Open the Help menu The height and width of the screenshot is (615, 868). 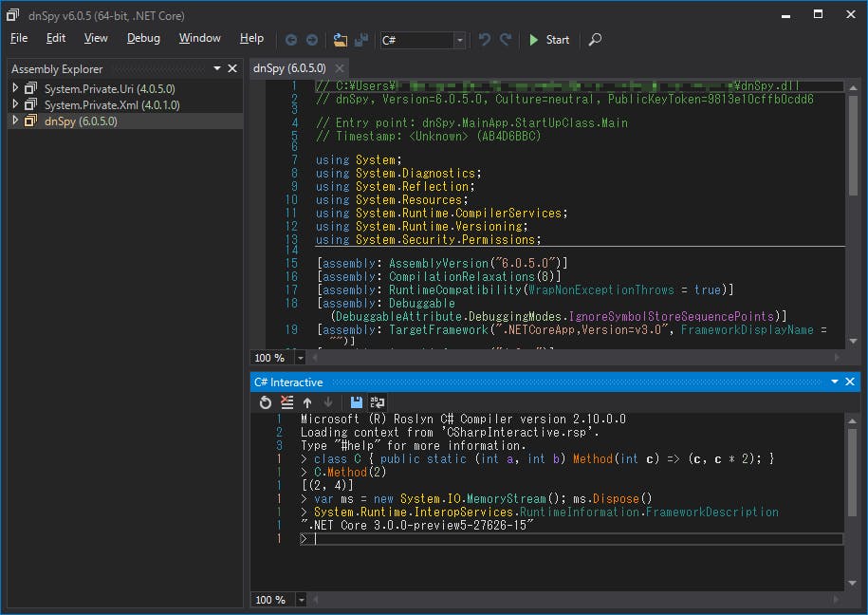(251, 38)
